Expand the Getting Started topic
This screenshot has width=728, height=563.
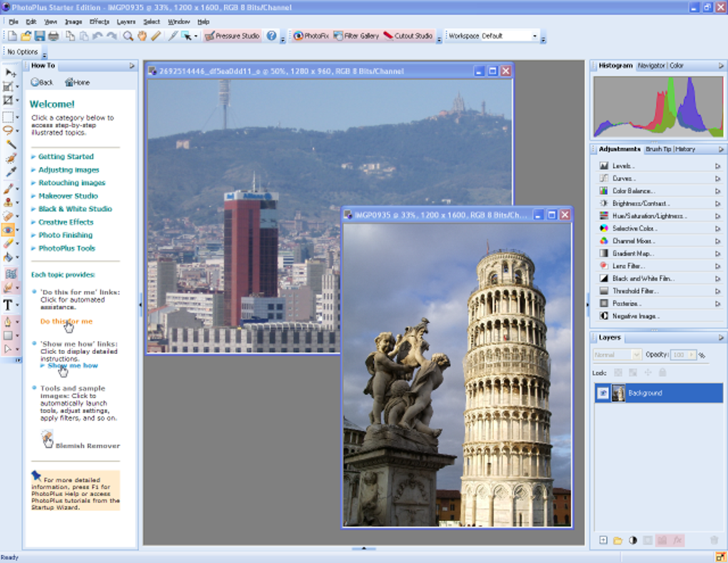click(x=66, y=156)
